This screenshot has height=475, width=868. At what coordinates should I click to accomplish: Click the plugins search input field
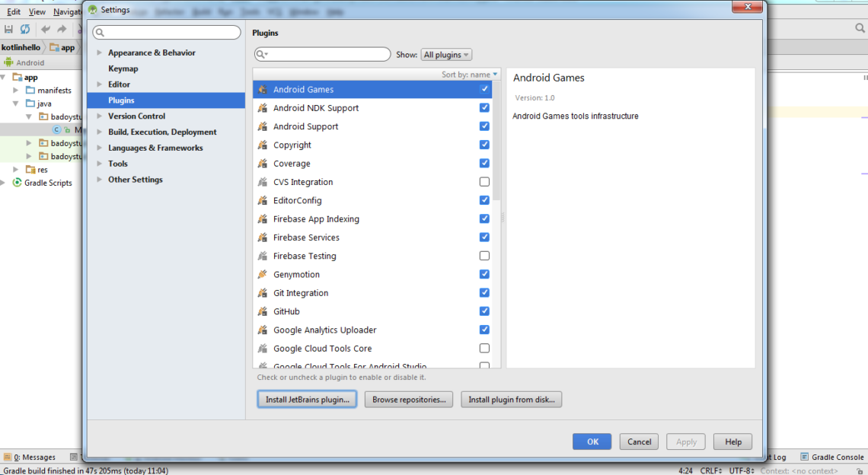[327, 55]
